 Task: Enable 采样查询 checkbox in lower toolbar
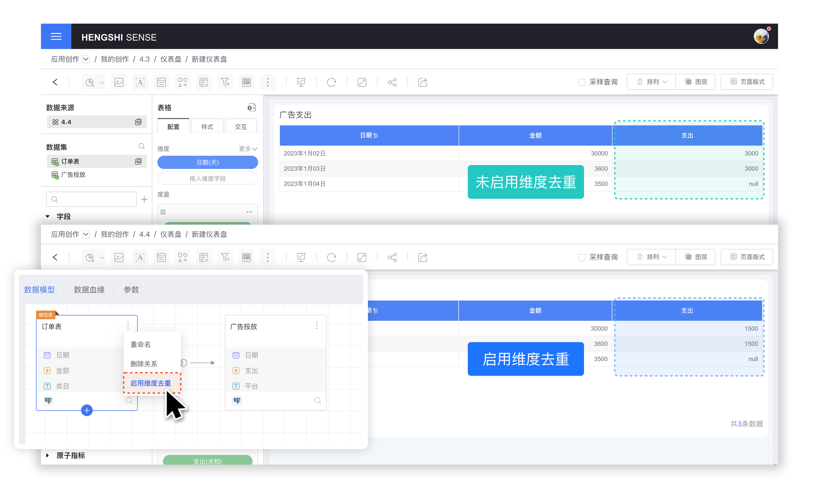coord(582,257)
